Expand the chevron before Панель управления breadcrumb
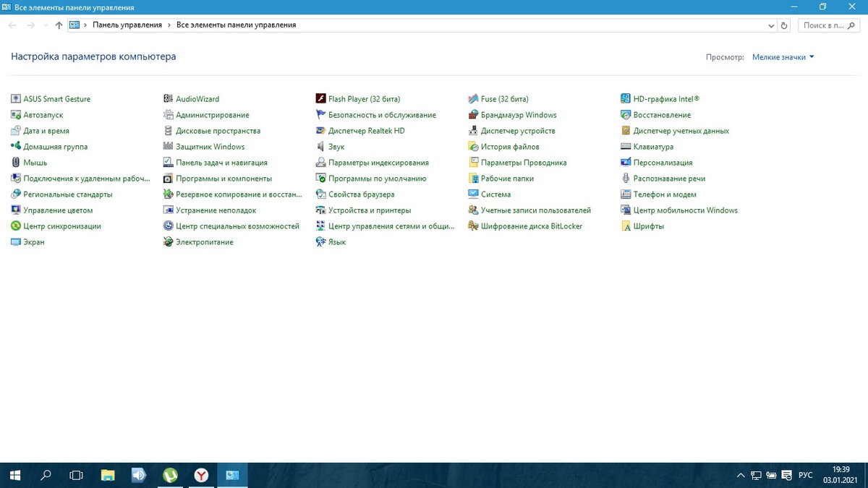 (85, 25)
